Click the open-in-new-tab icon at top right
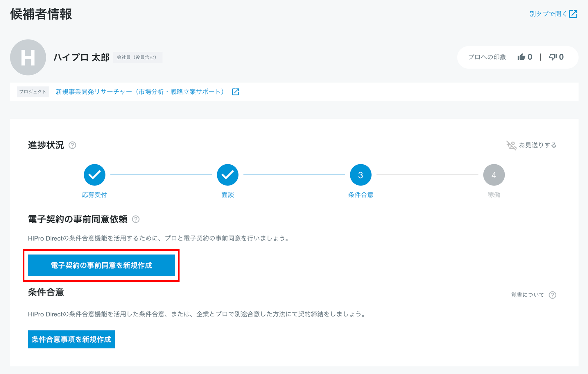 click(x=573, y=14)
